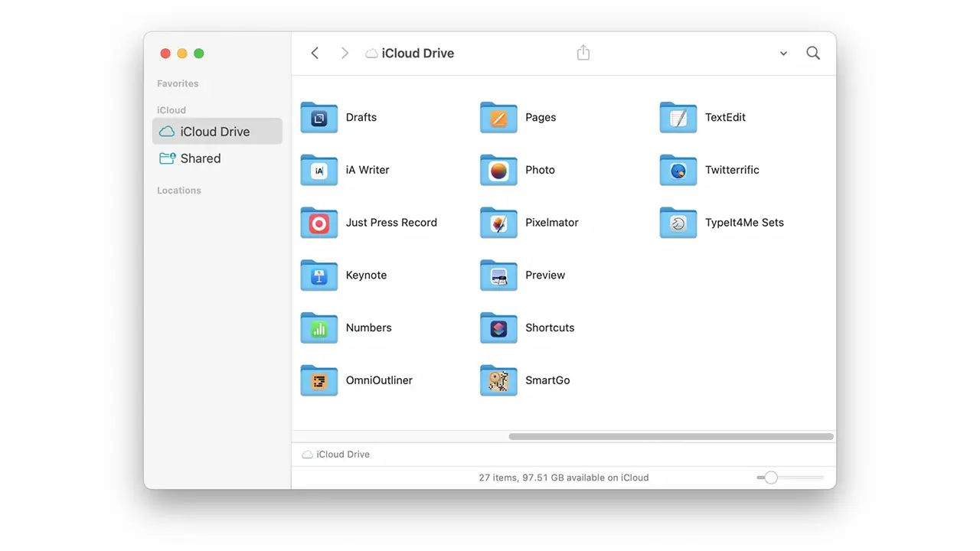
Task: Click the Pages folder name
Action: 541,118
